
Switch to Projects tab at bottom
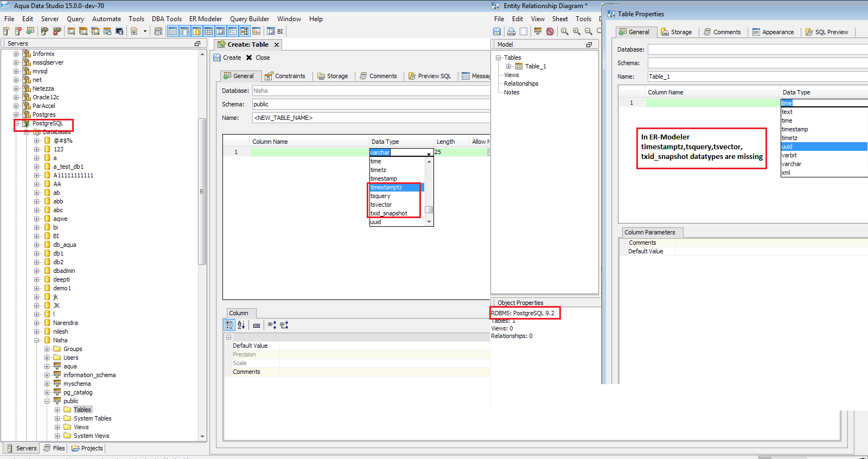point(87,448)
